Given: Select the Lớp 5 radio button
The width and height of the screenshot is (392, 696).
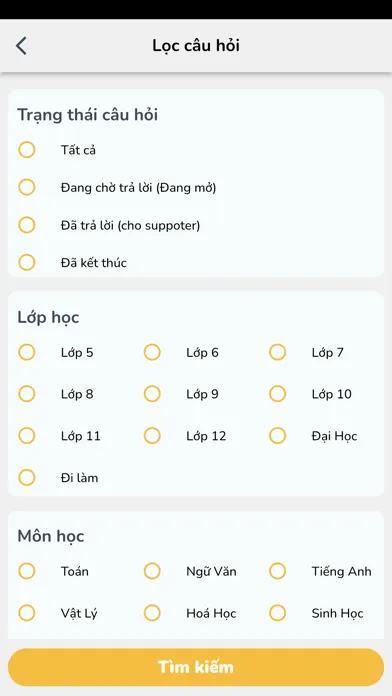Looking at the screenshot, I should coord(27,352).
